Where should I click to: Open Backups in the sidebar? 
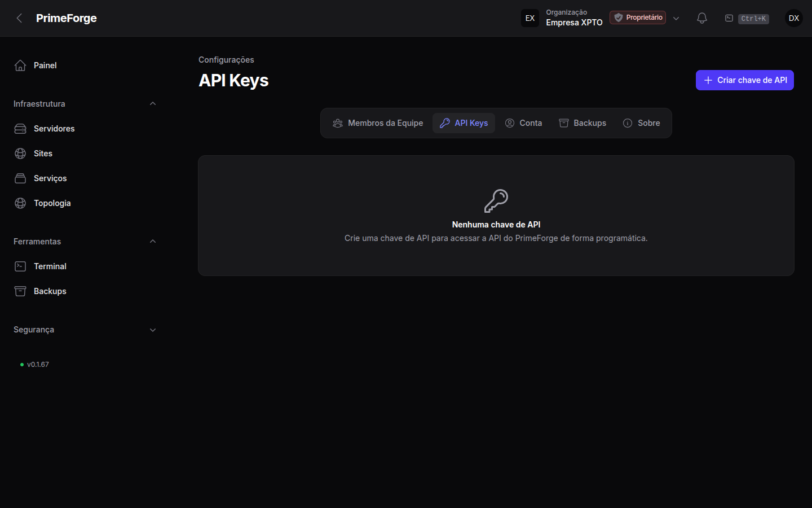(x=85, y=291)
